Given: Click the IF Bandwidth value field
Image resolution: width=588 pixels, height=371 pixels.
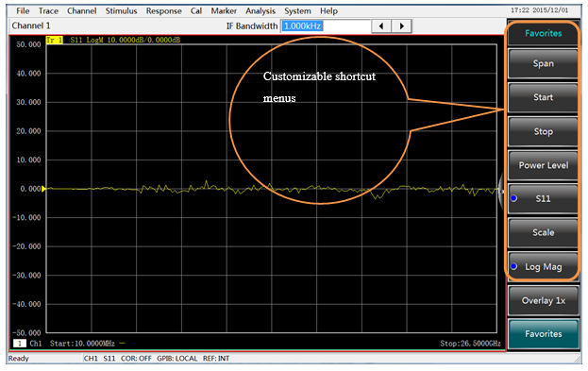Looking at the screenshot, I should tap(326, 26).
